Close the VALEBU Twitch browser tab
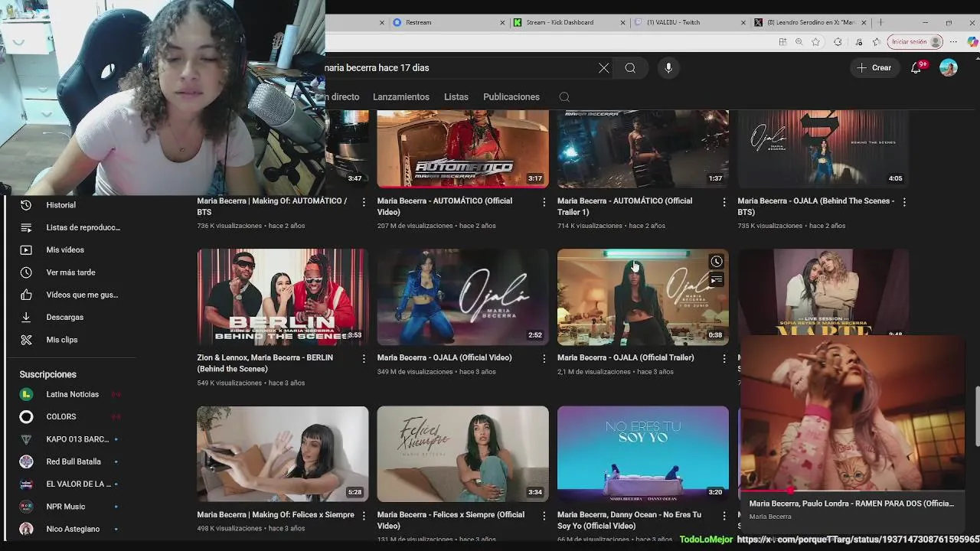 click(x=743, y=22)
